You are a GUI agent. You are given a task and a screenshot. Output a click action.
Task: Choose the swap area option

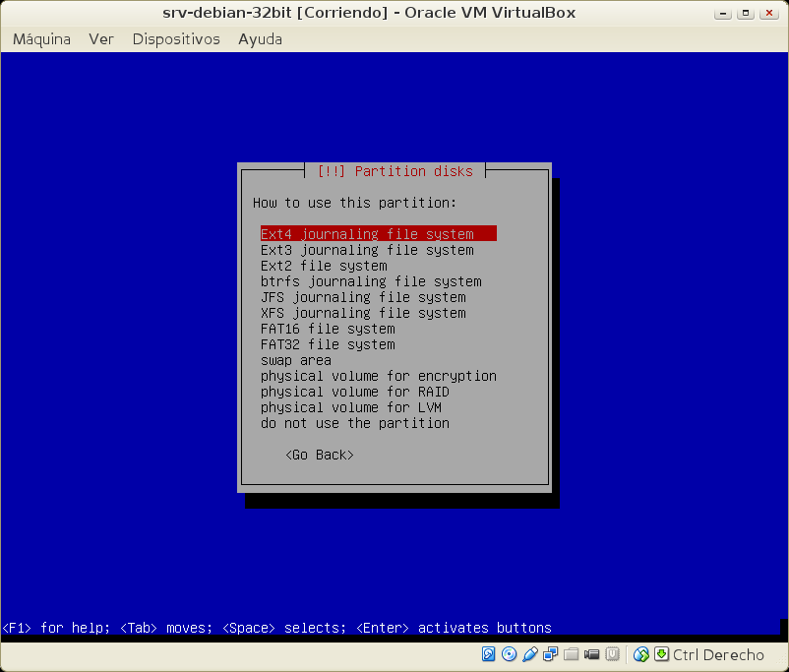[x=295, y=360]
